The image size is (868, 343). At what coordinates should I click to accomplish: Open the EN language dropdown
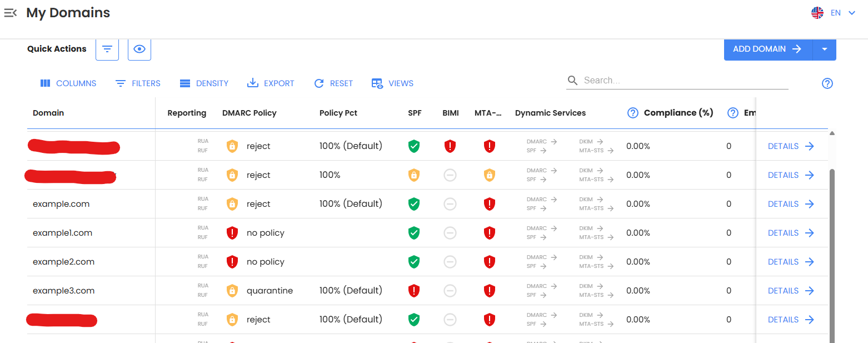[842, 13]
